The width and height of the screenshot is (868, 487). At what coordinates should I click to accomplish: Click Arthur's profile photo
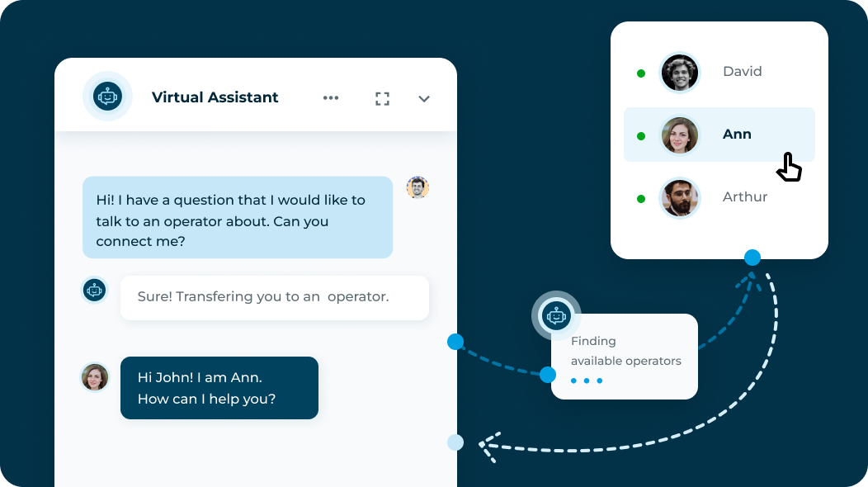coord(680,198)
